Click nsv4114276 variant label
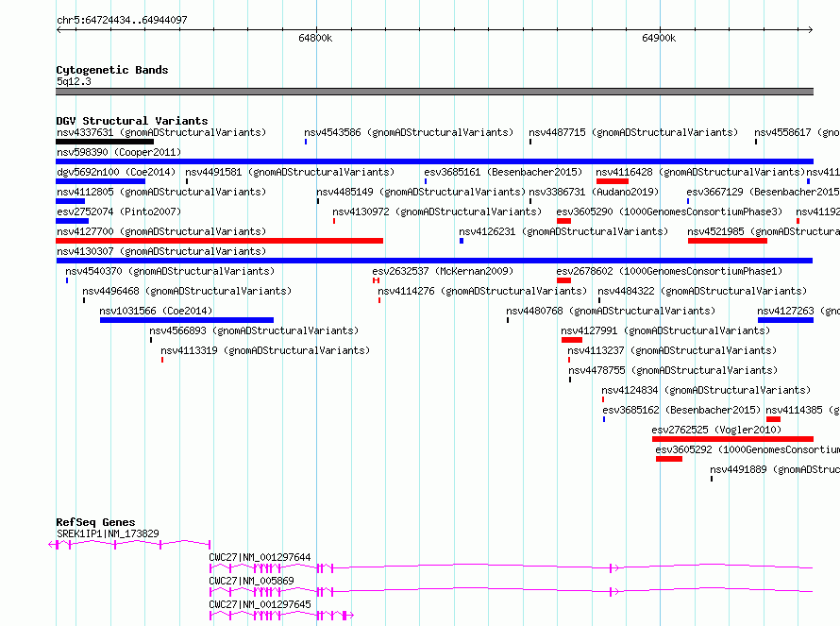 pos(482,291)
